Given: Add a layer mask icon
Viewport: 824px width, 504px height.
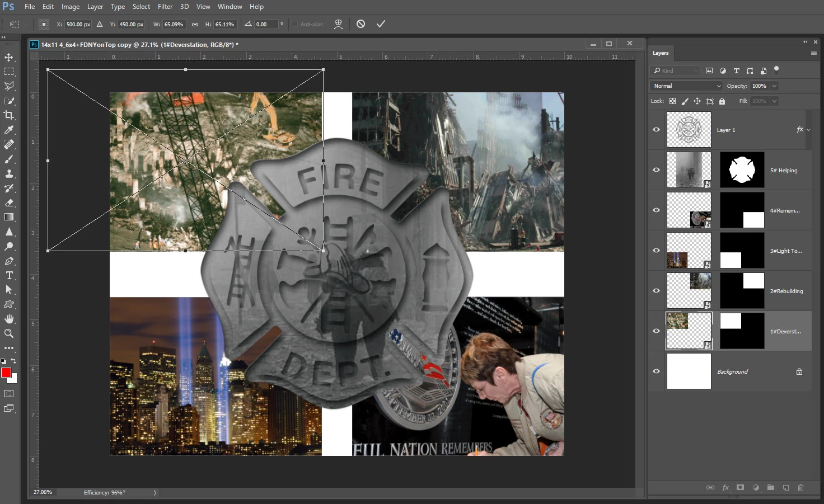Looking at the screenshot, I should click(x=740, y=488).
